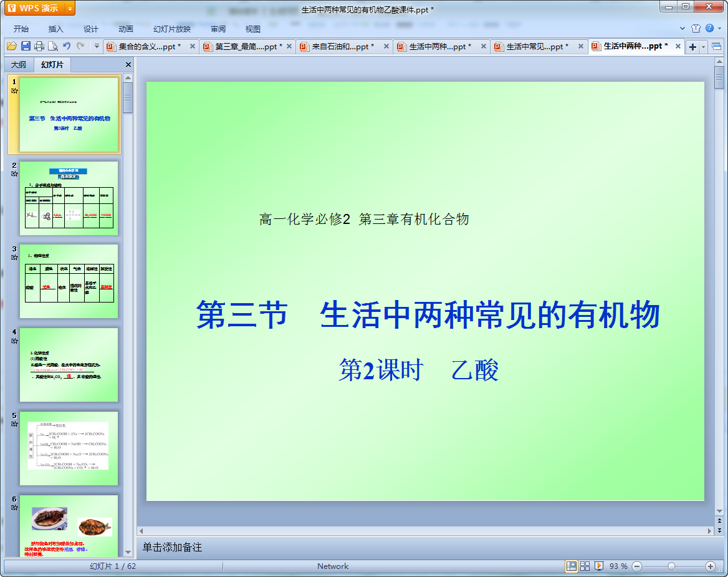Screen dimensions: 728x577
Task: Expand the quick access toolbar customize arrow
Action: pos(97,46)
